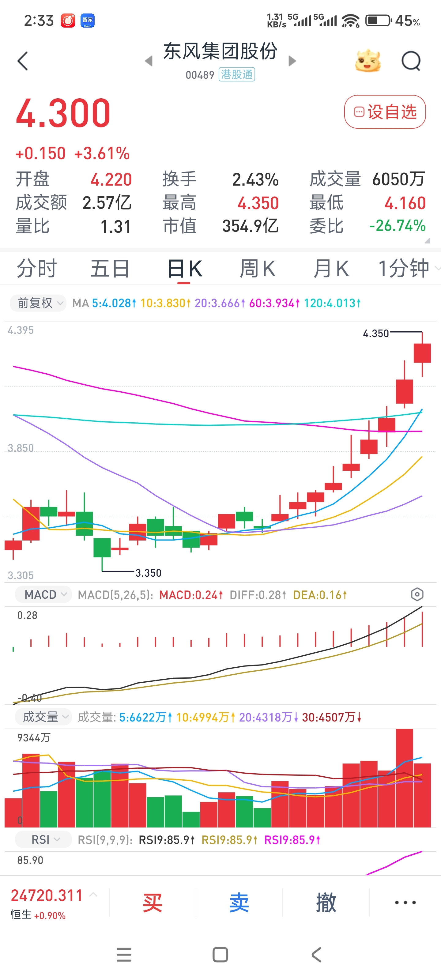Screen dimensions: 441x980
Task: Tap the MA60 value 60:3.934
Action: click(x=274, y=303)
